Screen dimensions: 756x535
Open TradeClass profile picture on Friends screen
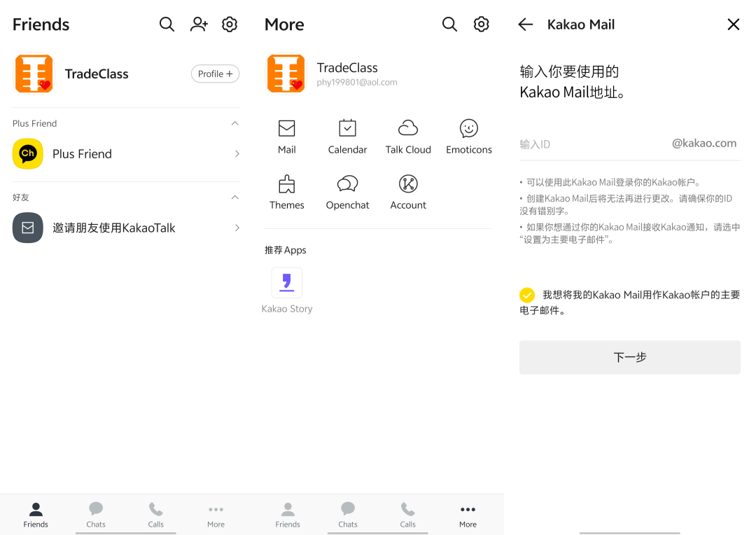pos(34,74)
